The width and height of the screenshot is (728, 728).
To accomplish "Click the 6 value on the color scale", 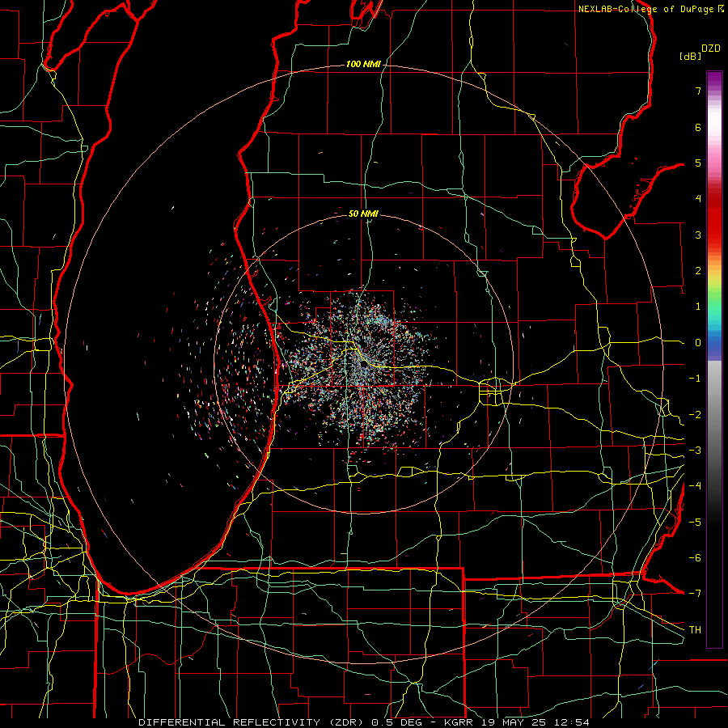I will coord(698,127).
